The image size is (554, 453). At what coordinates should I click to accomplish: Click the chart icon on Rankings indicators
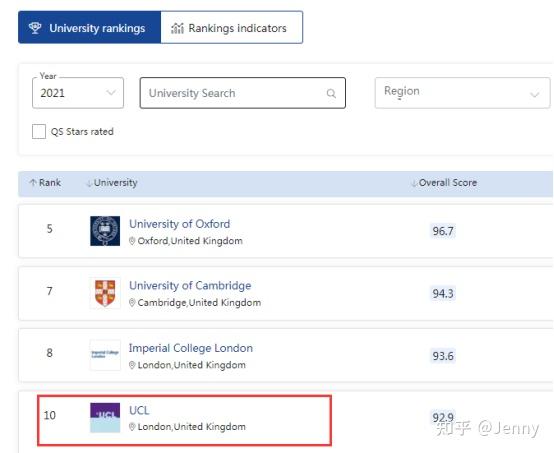click(177, 28)
